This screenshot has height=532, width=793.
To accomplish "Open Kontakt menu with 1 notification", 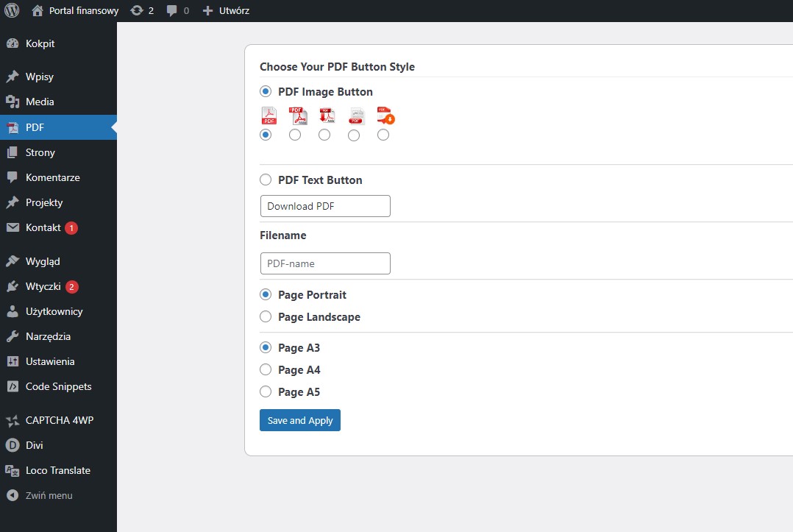I will point(58,227).
